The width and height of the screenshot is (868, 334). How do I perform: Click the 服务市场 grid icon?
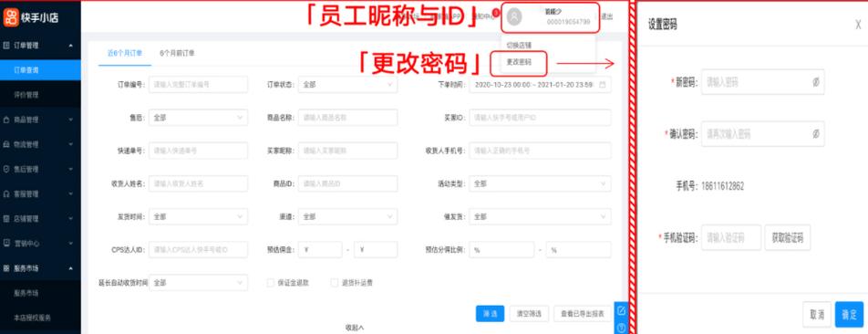click(x=6, y=268)
